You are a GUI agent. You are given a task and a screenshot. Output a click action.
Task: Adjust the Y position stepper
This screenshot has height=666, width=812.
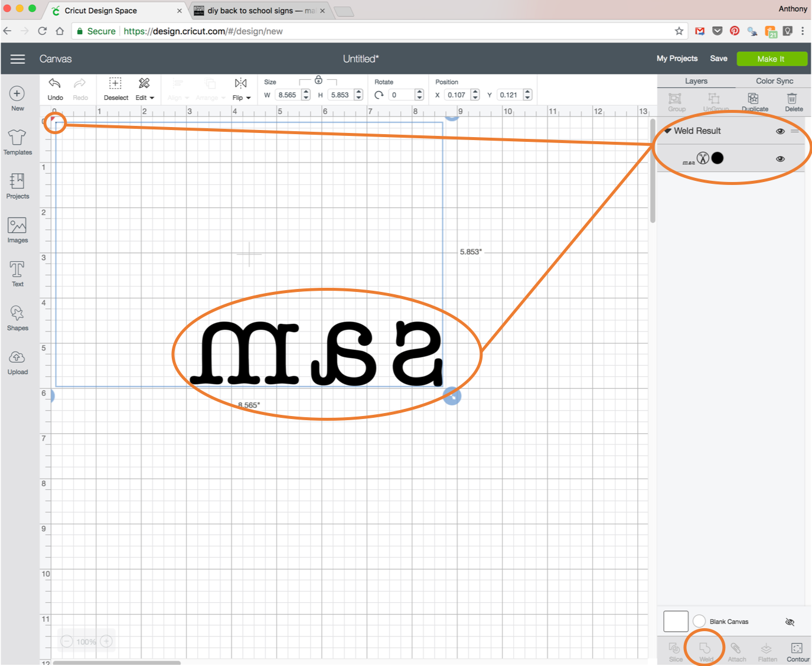(x=528, y=95)
